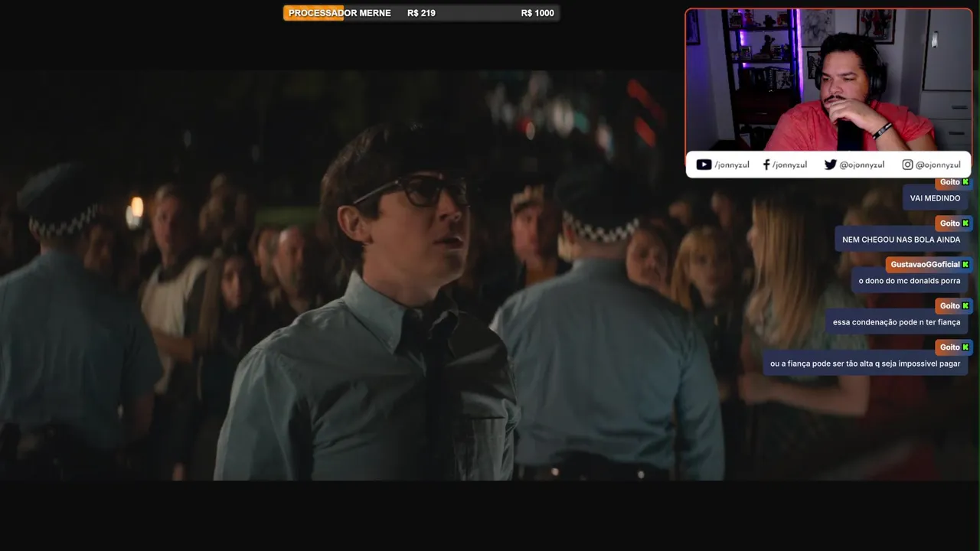Image resolution: width=980 pixels, height=551 pixels.
Task: Click the @ojonnyzul handle beside the Twitter icon
Action: click(x=862, y=165)
